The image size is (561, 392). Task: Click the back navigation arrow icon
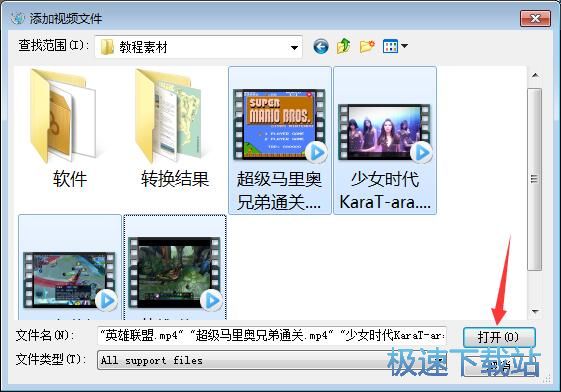pos(321,46)
